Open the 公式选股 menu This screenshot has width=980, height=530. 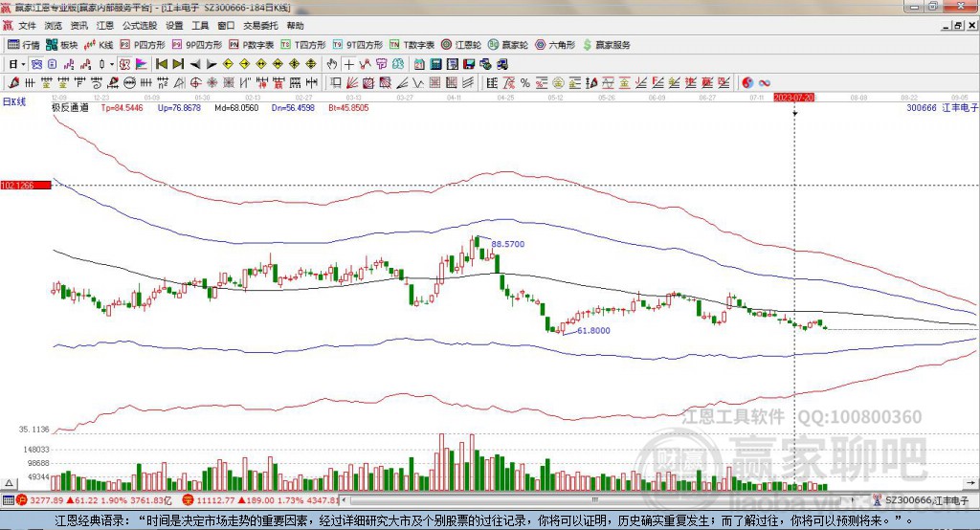138,26
